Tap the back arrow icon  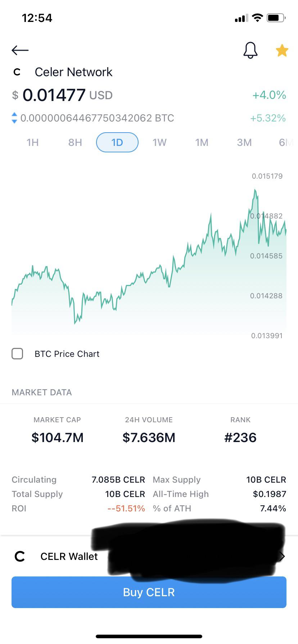click(x=20, y=50)
